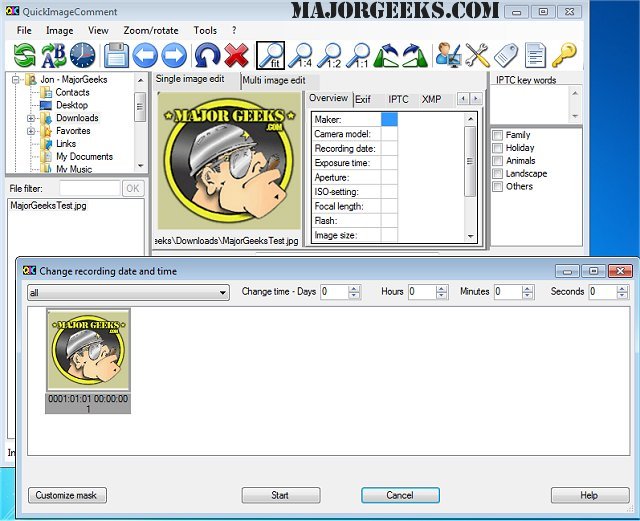Check the Holiday keyword checkbox
The image size is (640, 521).
point(497,148)
